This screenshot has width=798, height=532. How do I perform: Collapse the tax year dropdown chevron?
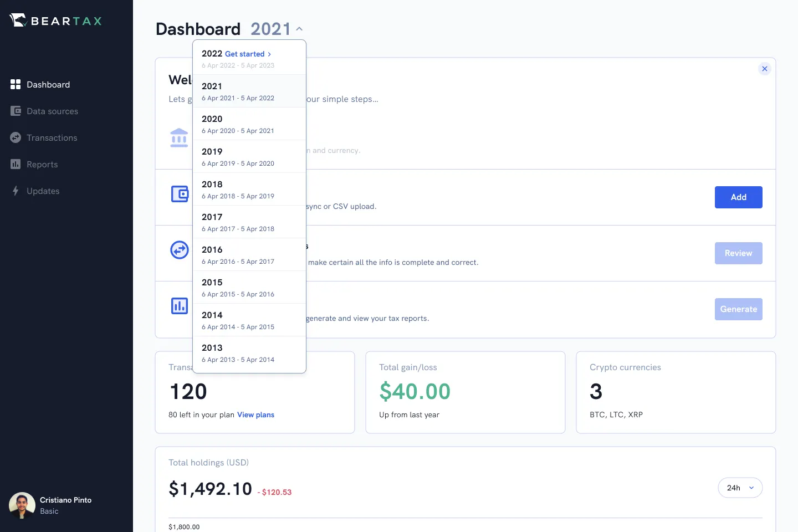299,29
